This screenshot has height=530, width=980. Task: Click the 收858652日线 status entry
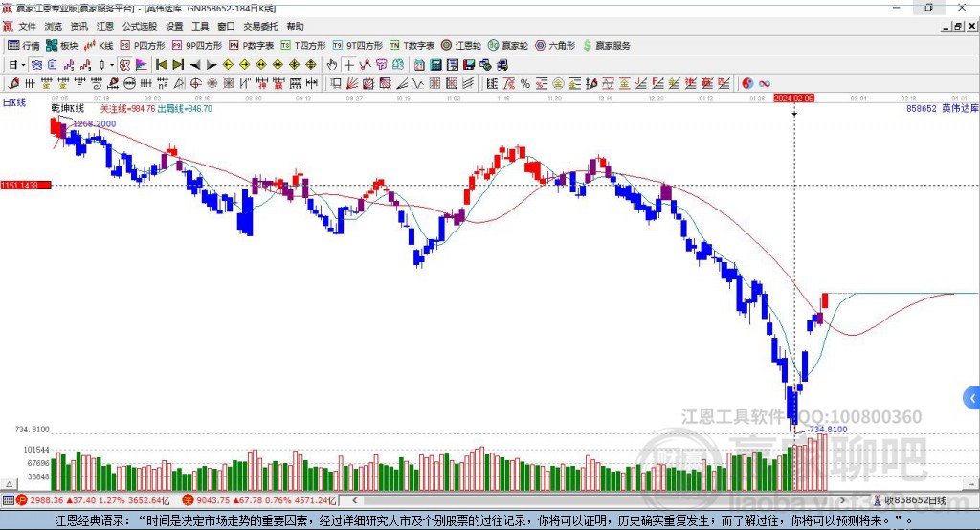(910, 500)
